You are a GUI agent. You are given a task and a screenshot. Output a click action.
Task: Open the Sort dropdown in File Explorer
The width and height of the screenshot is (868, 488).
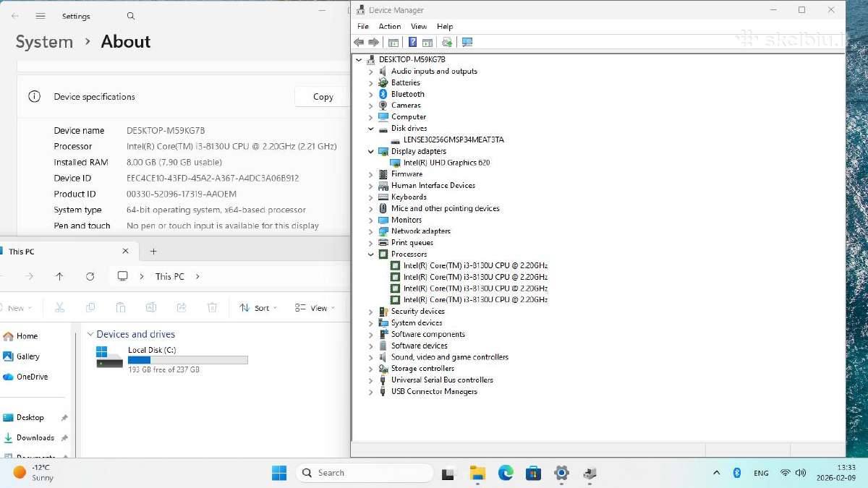click(259, 307)
